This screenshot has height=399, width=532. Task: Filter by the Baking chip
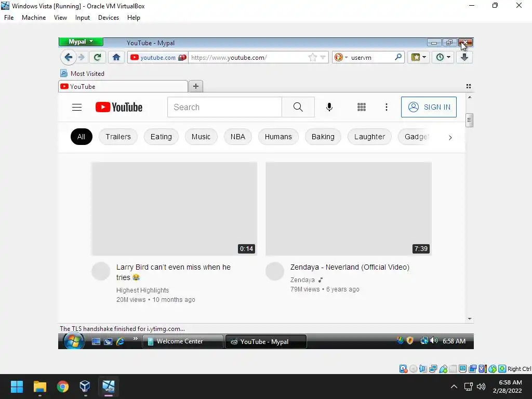pos(323,137)
